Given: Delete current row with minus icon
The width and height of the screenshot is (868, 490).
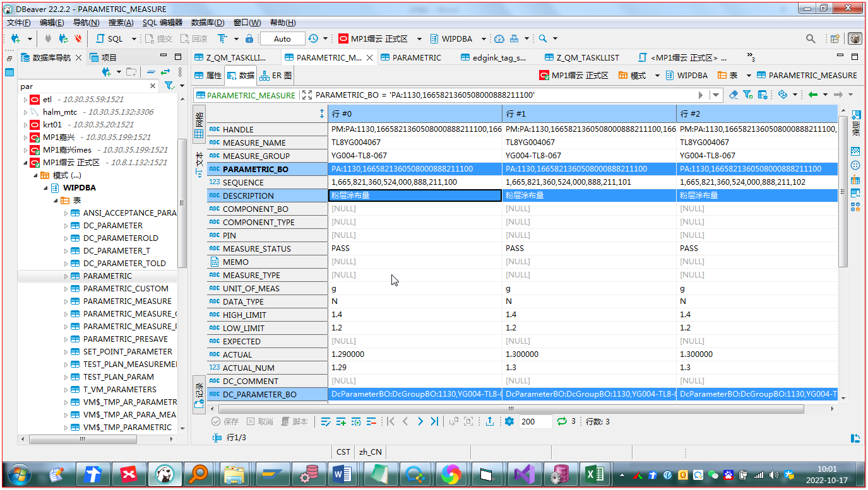Looking at the screenshot, I should click(x=371, y=421).
